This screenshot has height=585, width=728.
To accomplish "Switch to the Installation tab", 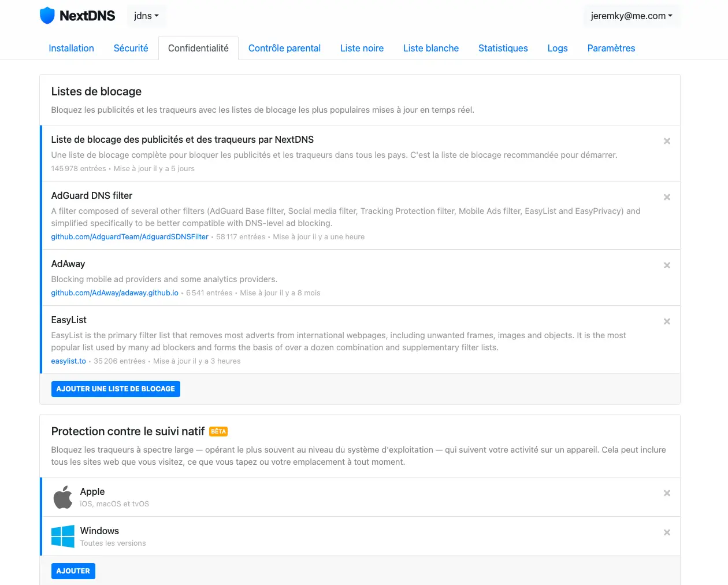I will 71,48.
